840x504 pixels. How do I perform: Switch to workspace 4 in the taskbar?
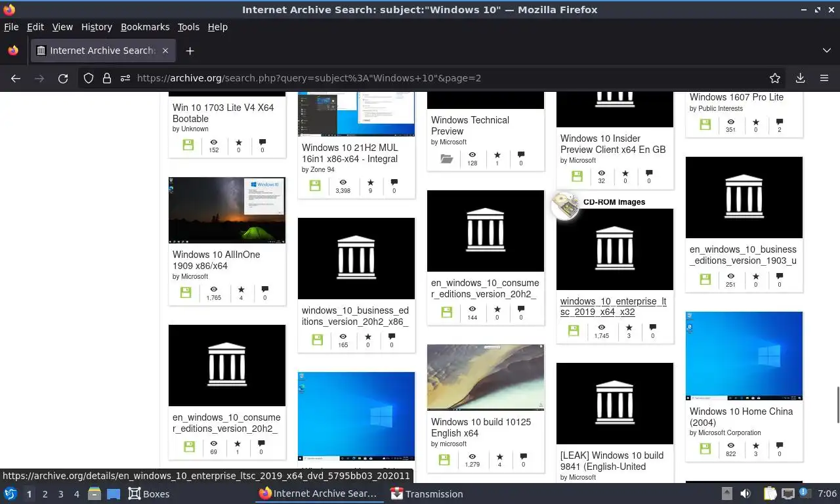tap(76, 494)
